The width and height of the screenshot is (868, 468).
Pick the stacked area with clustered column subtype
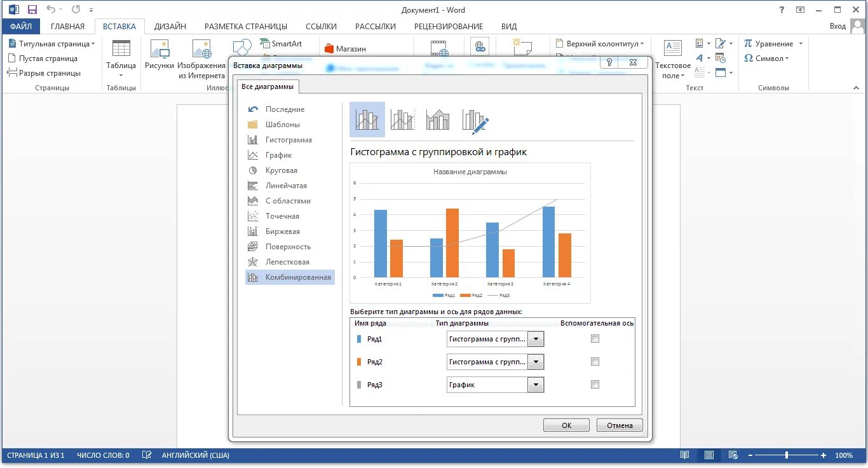coord(437,120)
